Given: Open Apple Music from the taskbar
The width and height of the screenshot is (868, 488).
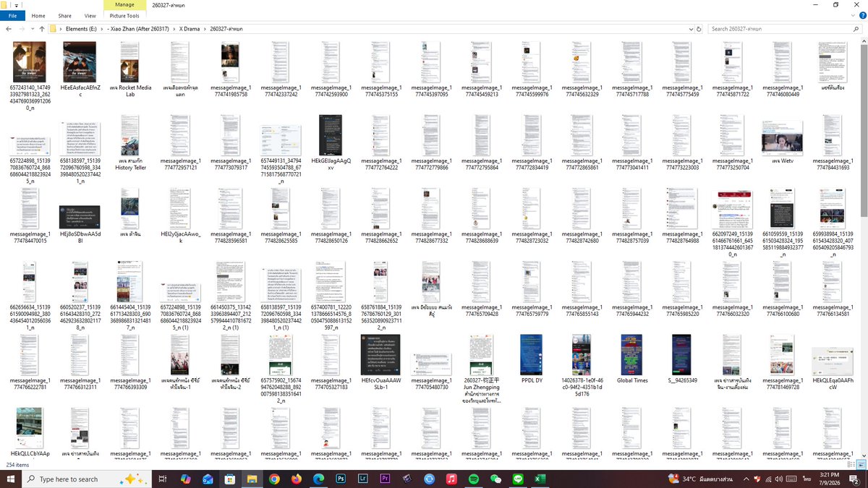Looking at the screenshot, I should point(451,479).
